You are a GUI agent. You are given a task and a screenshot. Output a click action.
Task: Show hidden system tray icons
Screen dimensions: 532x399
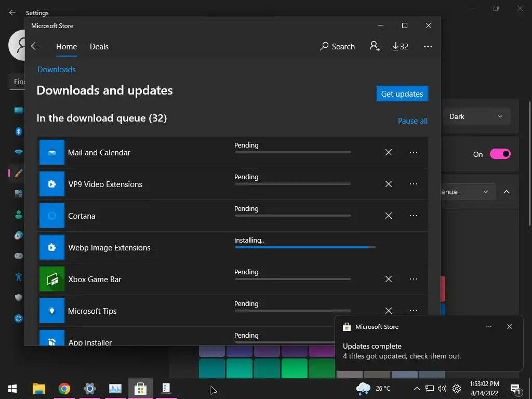click(x=417, y=389)
